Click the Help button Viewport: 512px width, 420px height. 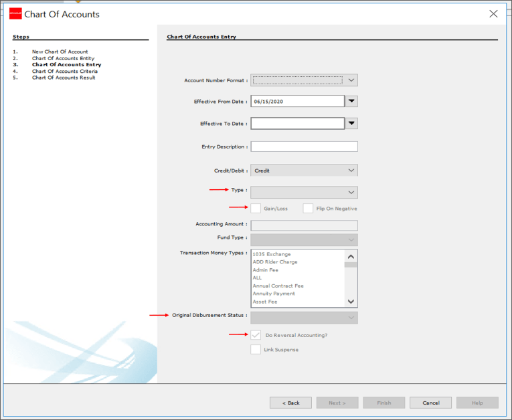coord(477,403)
